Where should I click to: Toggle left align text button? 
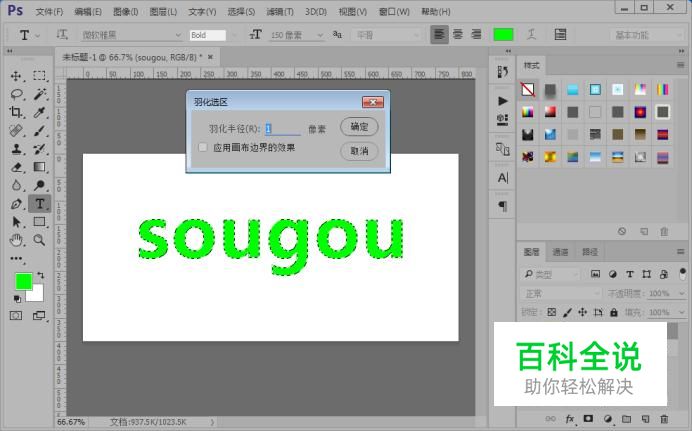click(439, 34)
